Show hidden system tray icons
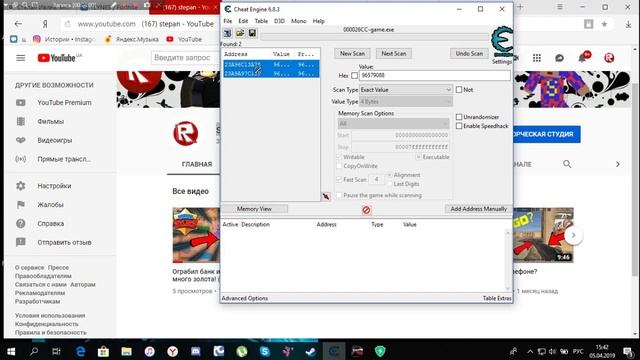The image size is (640, 360). click(x=530, y=351)
